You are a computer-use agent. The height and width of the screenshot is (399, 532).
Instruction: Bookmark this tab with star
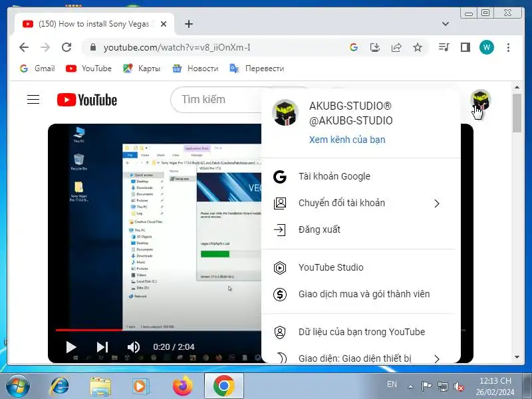[x=418, y=47]
